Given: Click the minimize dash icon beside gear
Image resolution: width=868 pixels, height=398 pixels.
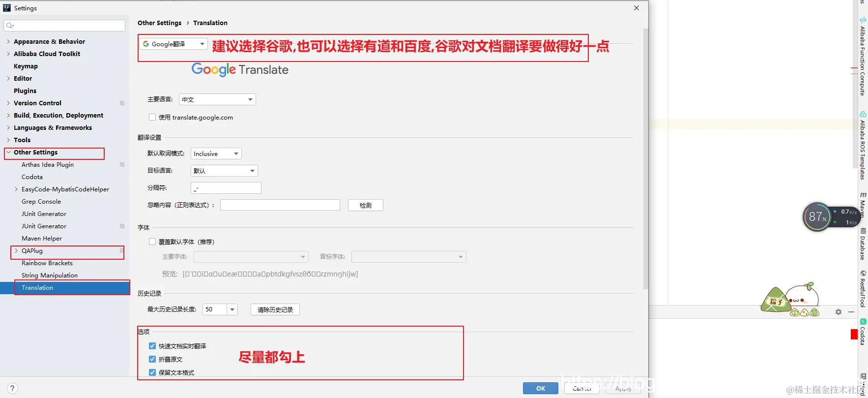Looking at the screenshot, I should coord(851,312).
